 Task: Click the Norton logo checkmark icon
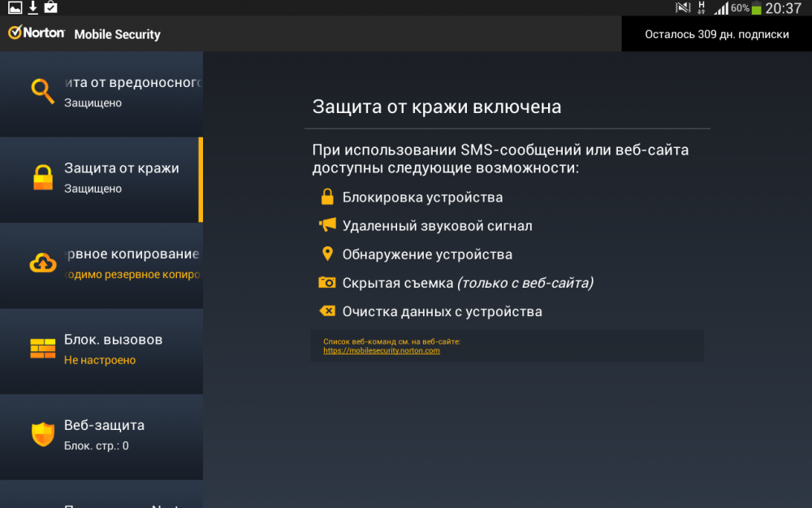pyautogui.click(x=15, y=33)
